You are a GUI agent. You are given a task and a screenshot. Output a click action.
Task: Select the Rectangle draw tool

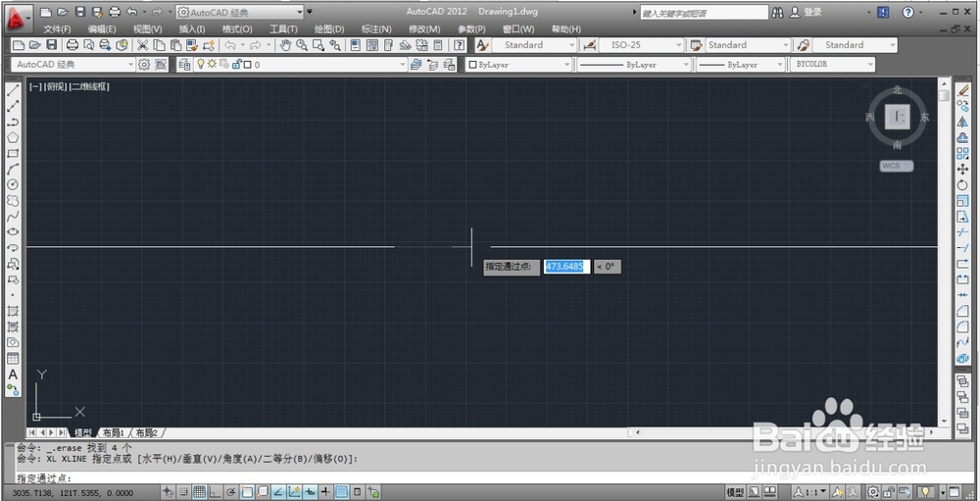[13, 153]
